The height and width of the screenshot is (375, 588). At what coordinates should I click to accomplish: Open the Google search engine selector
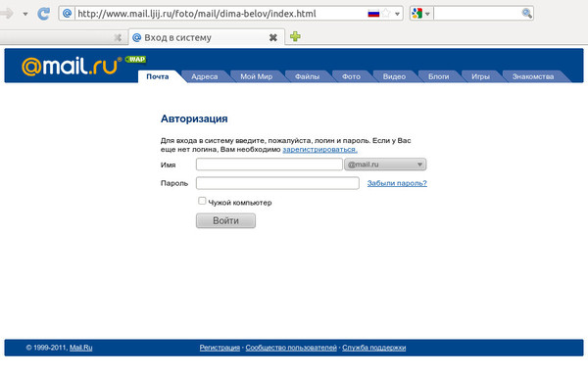pos(421,14)
